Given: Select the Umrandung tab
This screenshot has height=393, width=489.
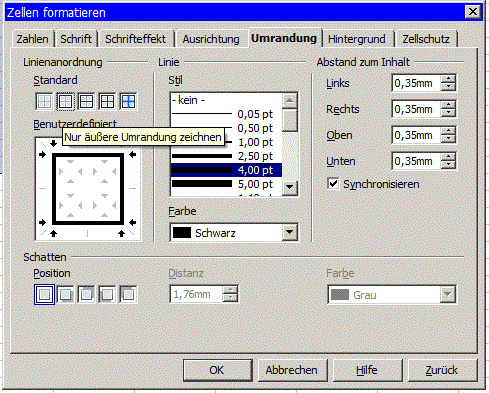Looking at the screenshot, I should 284,38.
